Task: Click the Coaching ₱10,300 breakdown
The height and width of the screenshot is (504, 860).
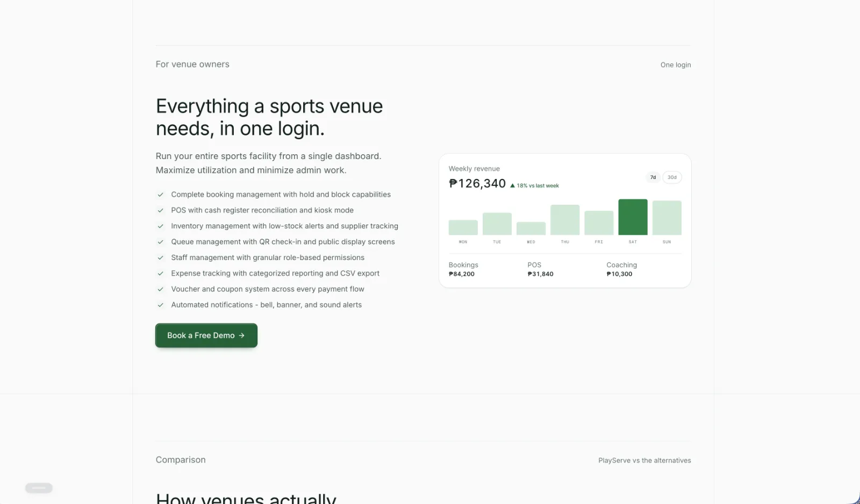Action: 621,269
